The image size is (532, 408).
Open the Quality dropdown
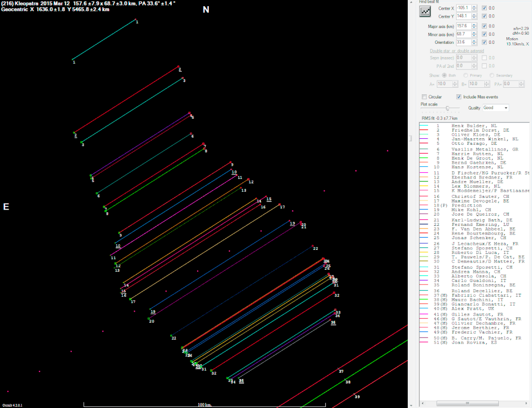pos(496,108)
